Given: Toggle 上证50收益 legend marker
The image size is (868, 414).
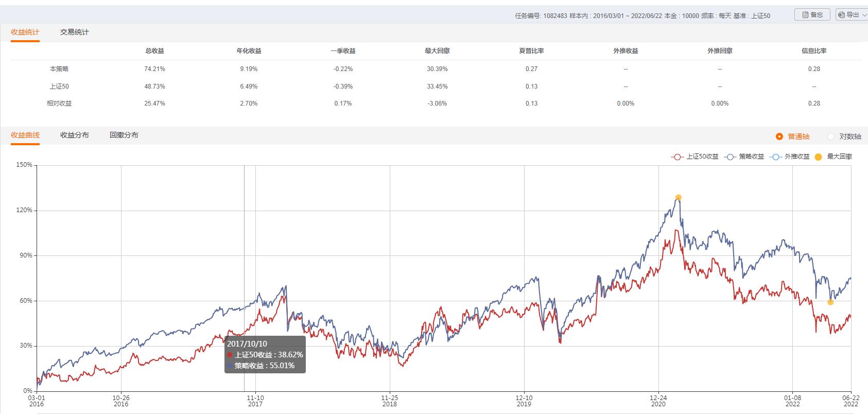Looking at the screenshot, I should (x=677, y=157).
